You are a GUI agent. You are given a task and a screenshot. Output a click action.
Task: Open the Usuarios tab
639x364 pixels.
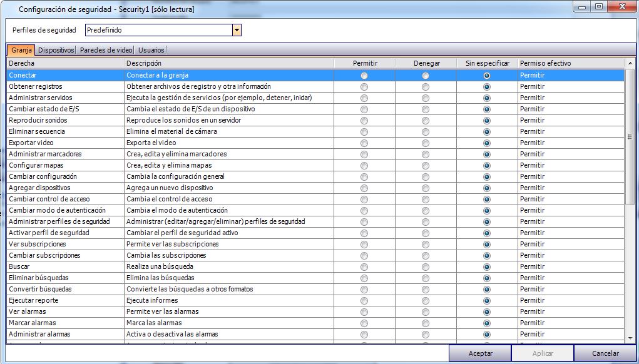(151, 50)
